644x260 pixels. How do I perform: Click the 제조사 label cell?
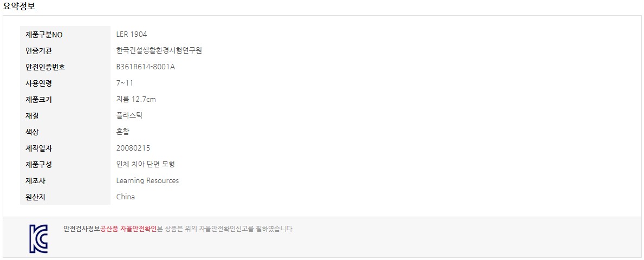65,181
